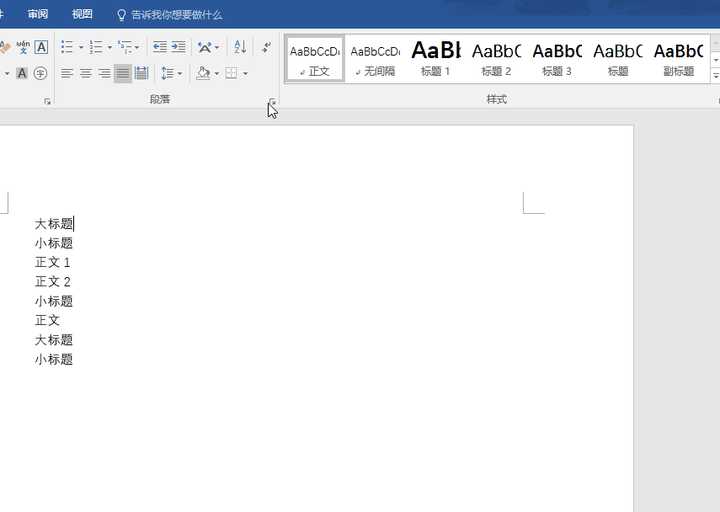This screenshot has width=720, height=512.
Task: Click the last 小标题 line
Action: (x=54, y=360)
